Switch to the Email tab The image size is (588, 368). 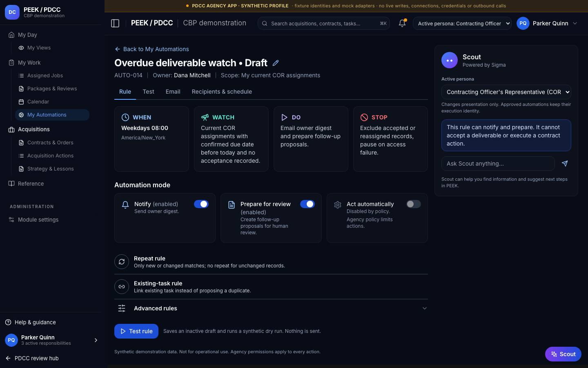173,92
